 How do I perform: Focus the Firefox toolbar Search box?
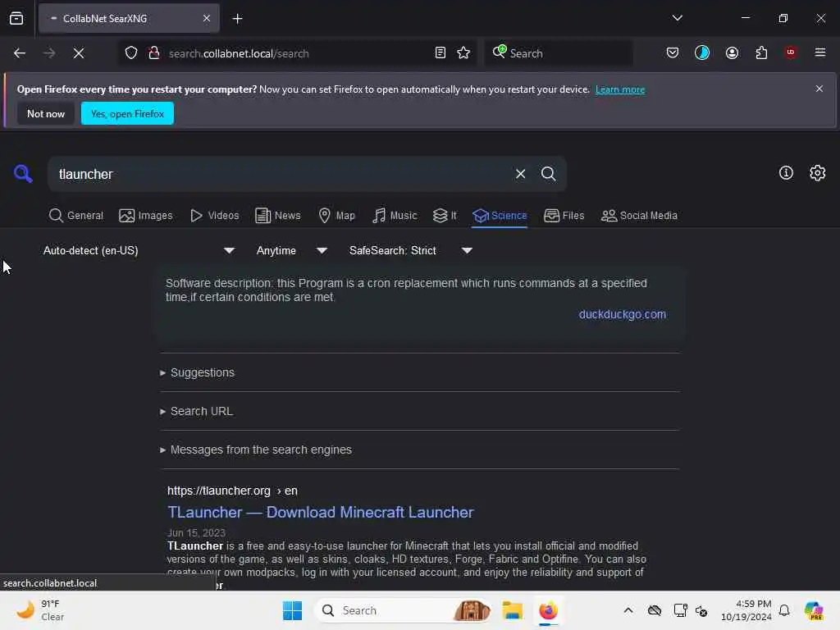click(x=559, y=53)
